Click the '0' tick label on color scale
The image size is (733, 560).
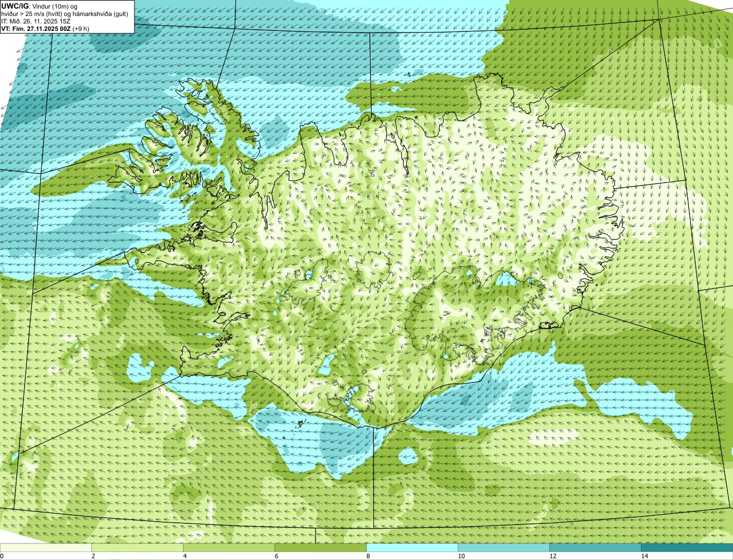click(x=2, y=556)
